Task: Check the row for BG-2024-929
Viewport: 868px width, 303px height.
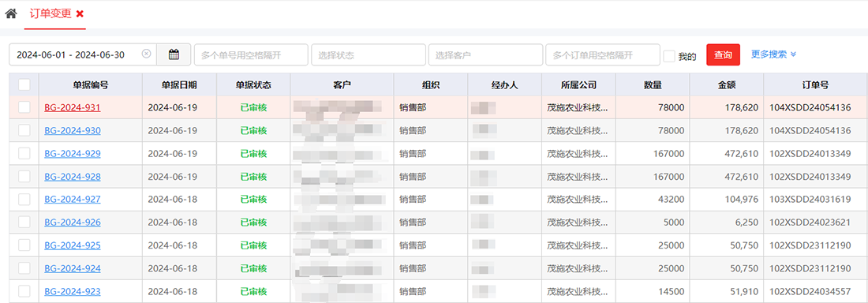Action: point(24,153)
